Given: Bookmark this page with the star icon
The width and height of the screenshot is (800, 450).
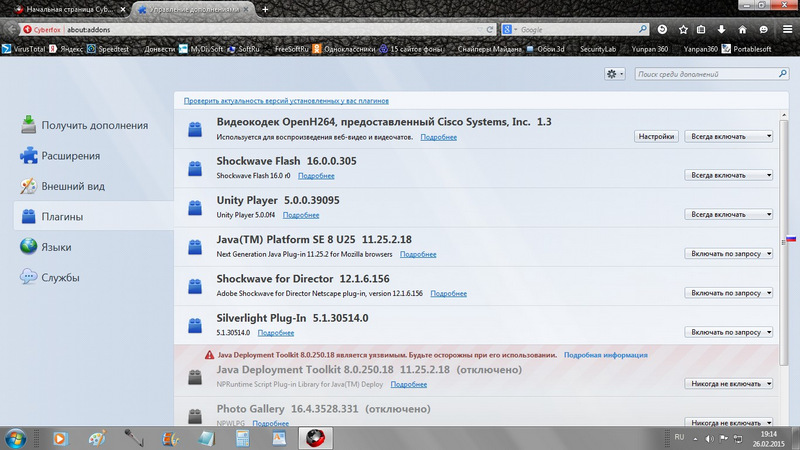Looking at the screenshot, I should [x=683, y=30].
